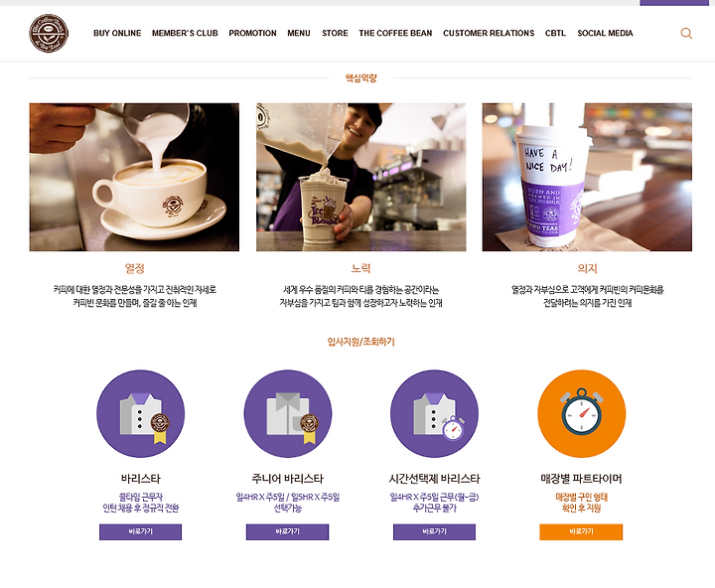Select the 바리스타 uniform circle icon
Viewport: 715px width, 588px height.
click(x=140, y=414)
